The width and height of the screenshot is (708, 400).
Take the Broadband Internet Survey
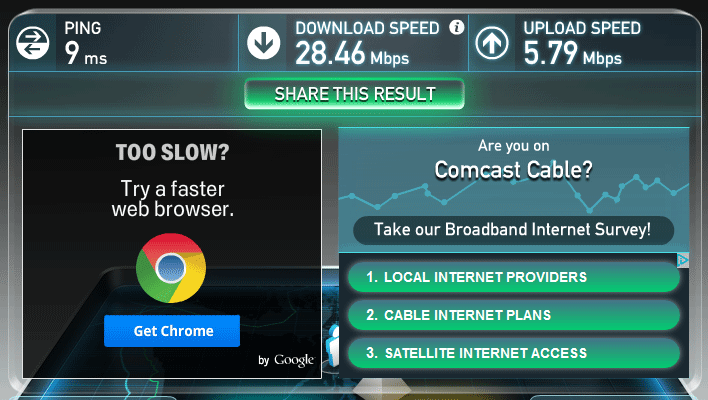click(513, 230)
